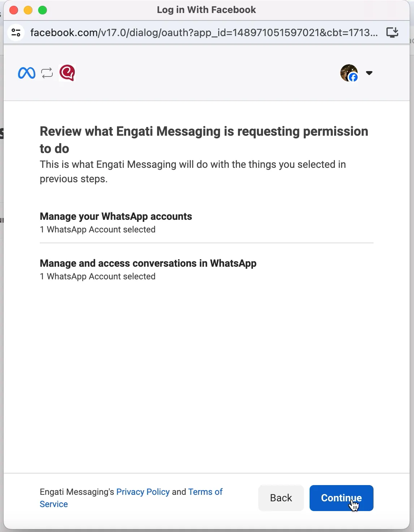Image resolution: width=414 pixels, height=532 pixels.
Task: Click the 'Review what Engati Messaging is requesting' heading
Action: click(x=204, y=140)
